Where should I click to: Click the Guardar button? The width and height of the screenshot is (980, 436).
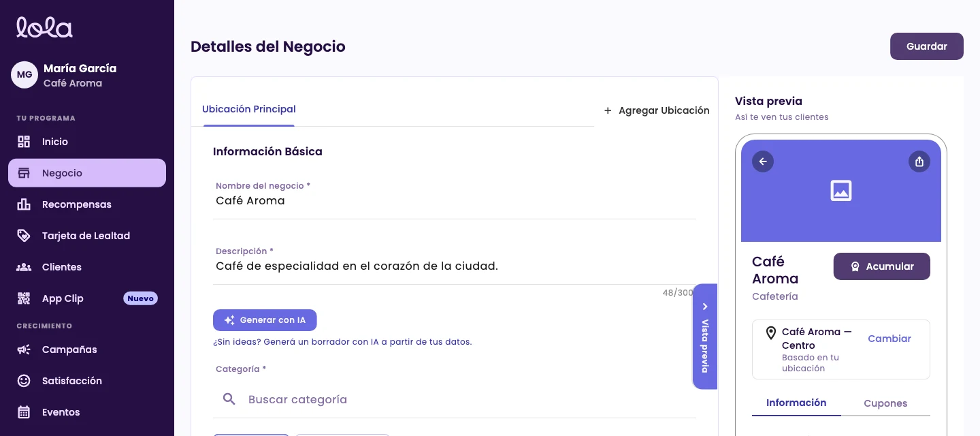(927, 46)
